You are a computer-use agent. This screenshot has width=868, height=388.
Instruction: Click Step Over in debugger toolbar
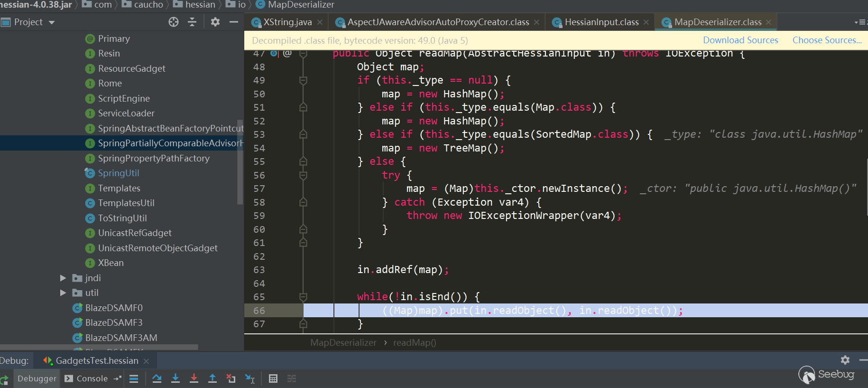(157, 379)
